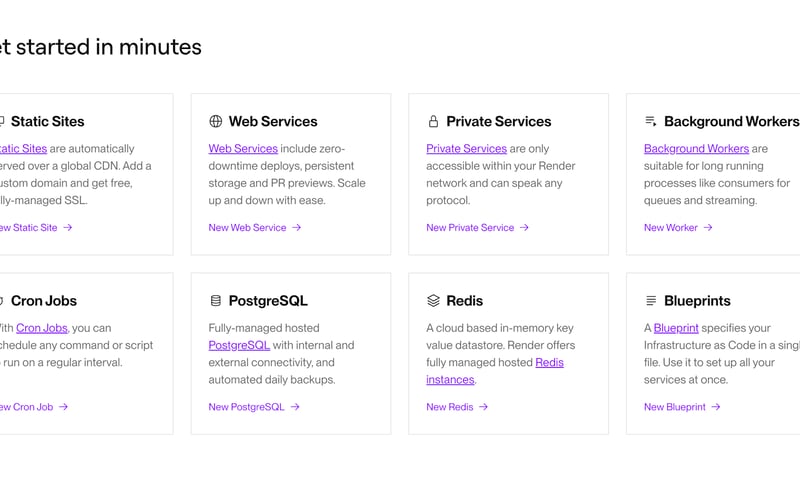Select the Web Services card heading

pos(272,122)
